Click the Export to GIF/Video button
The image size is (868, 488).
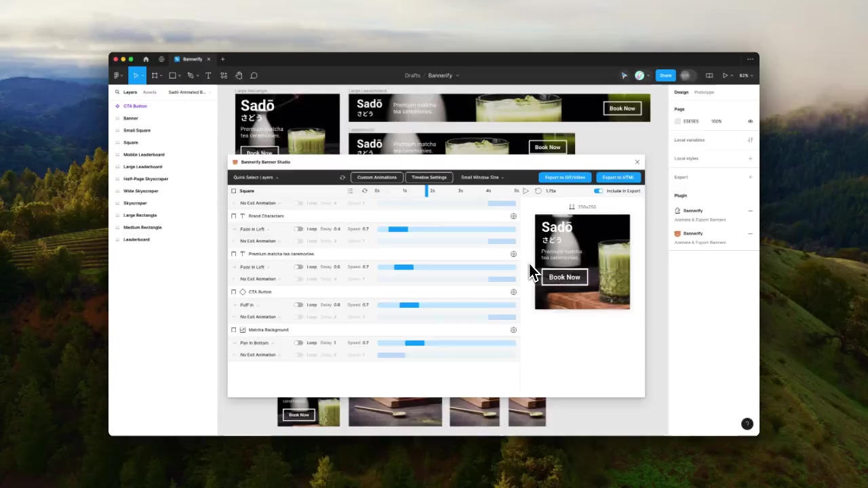[x=565, y=178]
